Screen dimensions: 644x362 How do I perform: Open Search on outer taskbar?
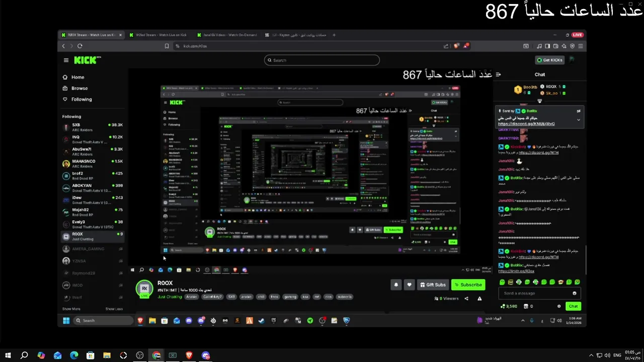coord(24,355)
